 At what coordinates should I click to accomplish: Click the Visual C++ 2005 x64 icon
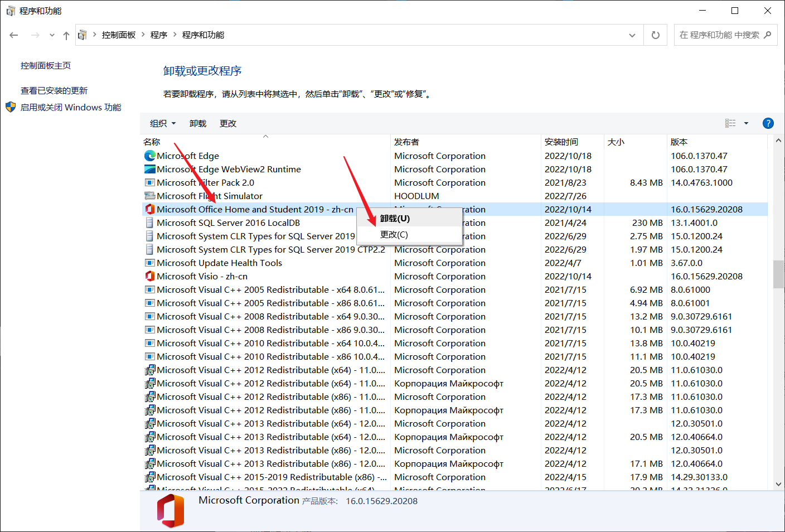(150, 290)
